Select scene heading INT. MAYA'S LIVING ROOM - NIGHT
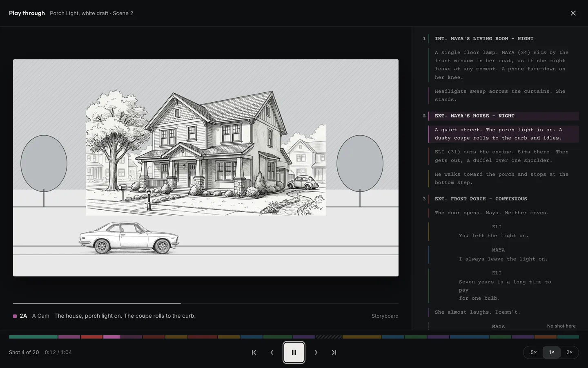Viewport: 588px width, 368px height. tap(484, 38)
